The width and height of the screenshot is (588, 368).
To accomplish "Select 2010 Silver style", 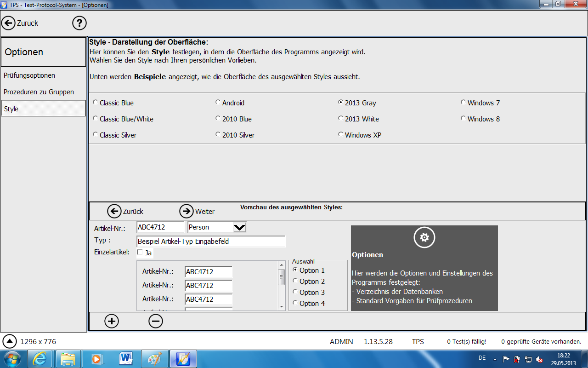I will [235, 135].
